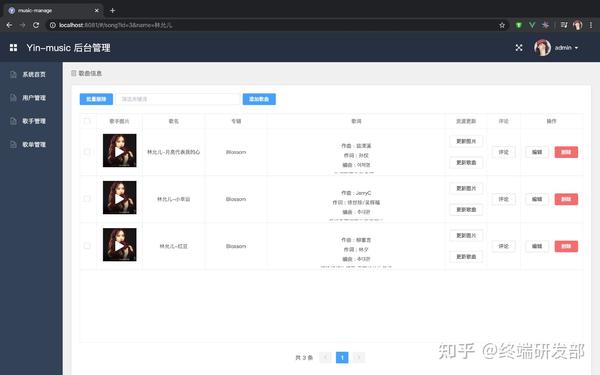This screenshot has width=600, height=375.
Task: Click red 删除 button for 小幸运 row
Action: click(x=566, y=199)
